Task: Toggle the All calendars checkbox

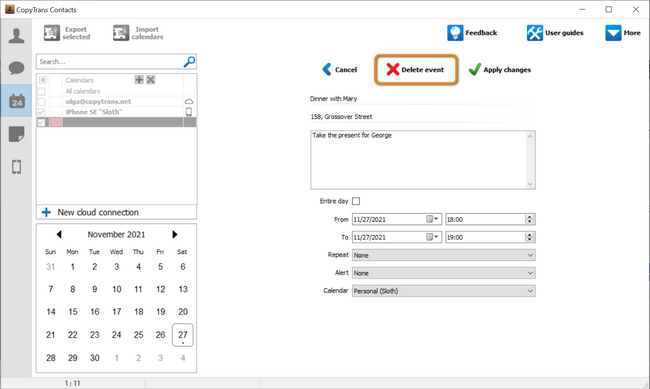Action: [x=41, y=91]
